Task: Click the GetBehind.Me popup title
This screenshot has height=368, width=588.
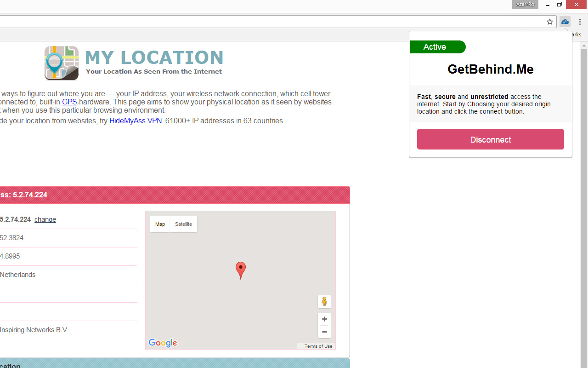Action: 491,69
